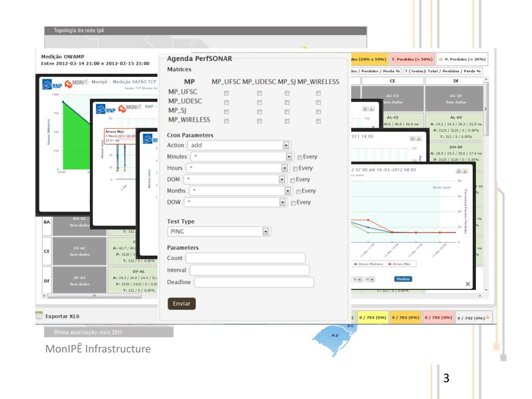Open the Hours cron dropdown
Screen dimensions: 532x399
238,168
